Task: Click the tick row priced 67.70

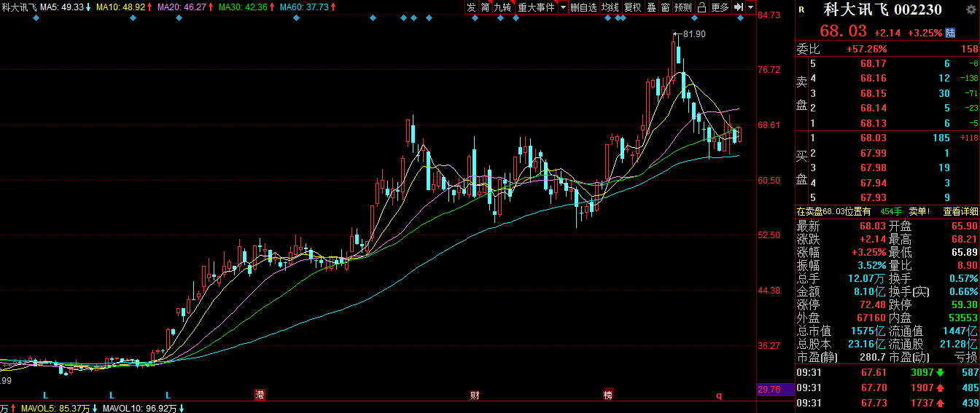Action: pos(887,388)
